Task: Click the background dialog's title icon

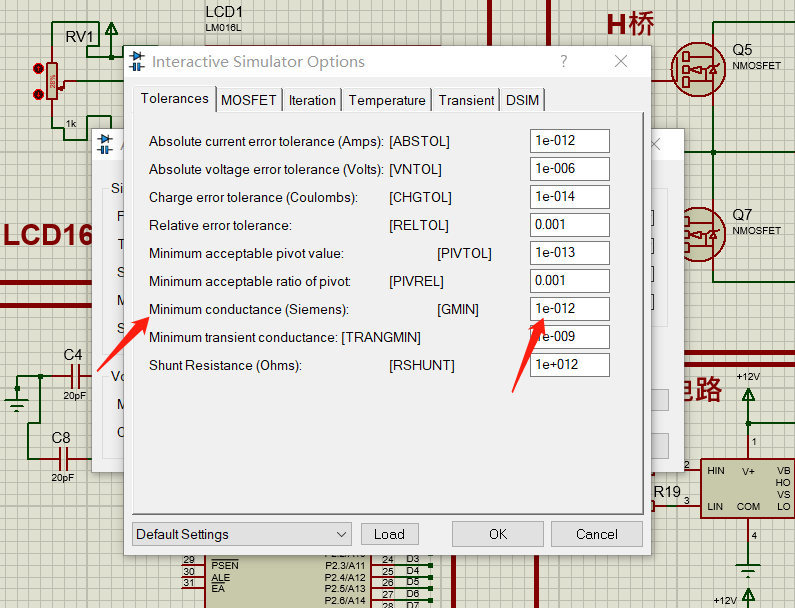Action: 105,144
